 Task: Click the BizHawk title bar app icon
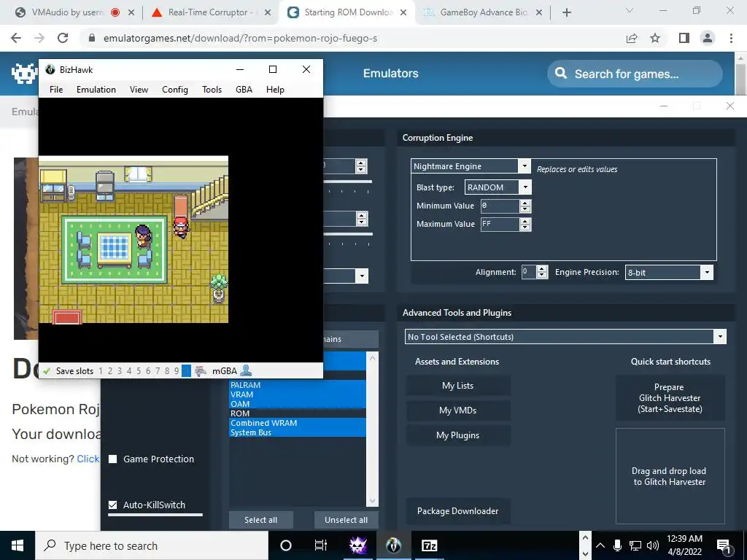coord(50,69)
